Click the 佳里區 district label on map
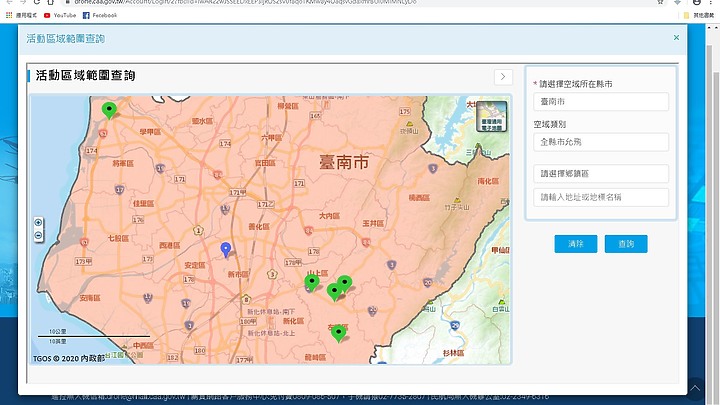The width and height of the screenshot is (720, 405). (x=143, y=203)
